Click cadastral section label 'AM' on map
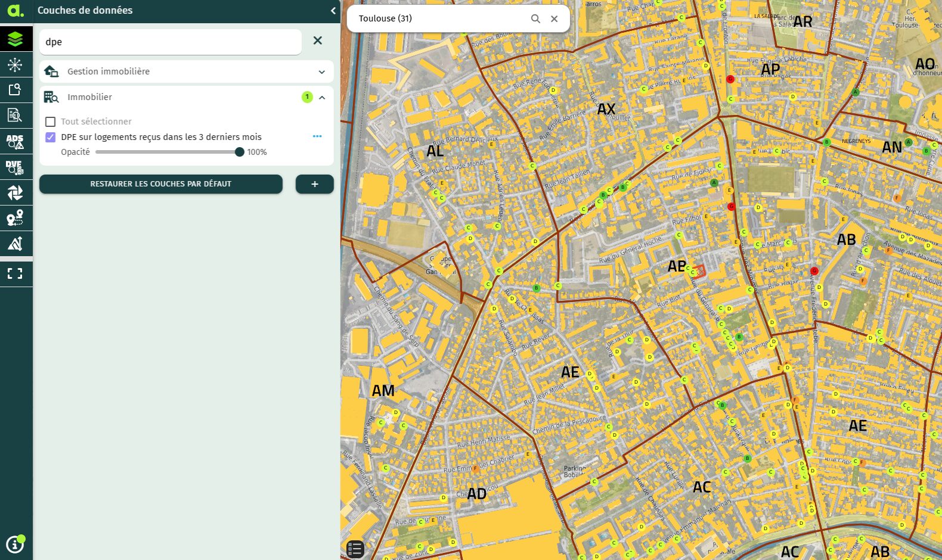 (x=383, y=391)
